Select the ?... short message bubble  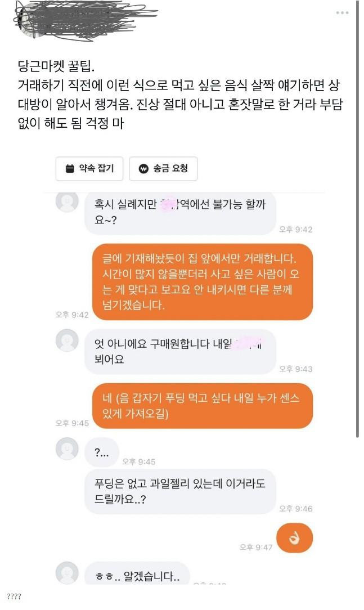101,452
